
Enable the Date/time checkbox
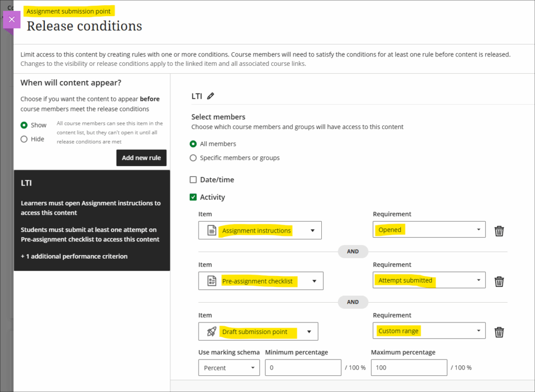pos(193,180)
